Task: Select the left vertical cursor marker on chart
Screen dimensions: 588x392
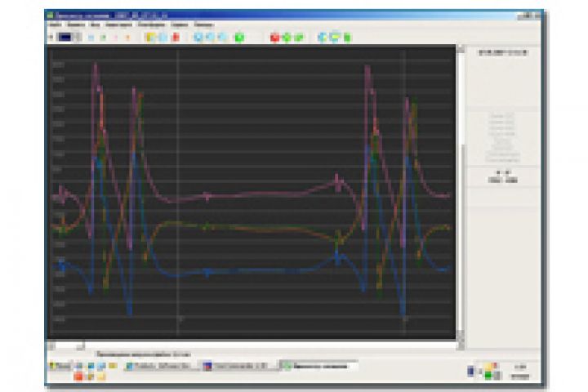Action: coord(178,191)
